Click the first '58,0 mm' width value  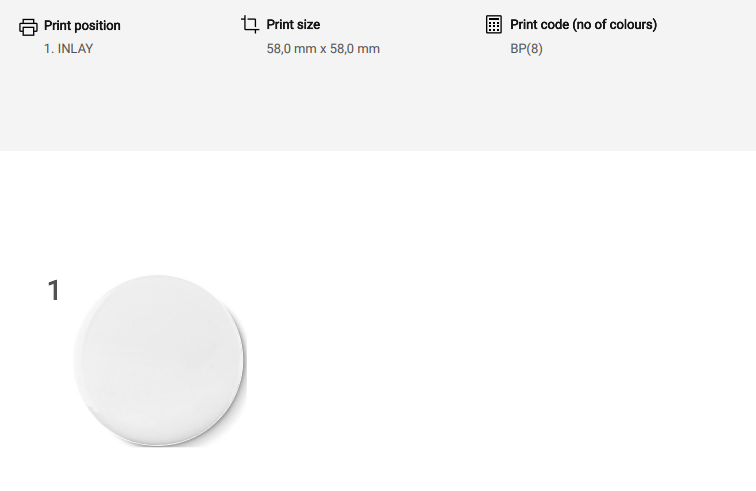(291, 48)
